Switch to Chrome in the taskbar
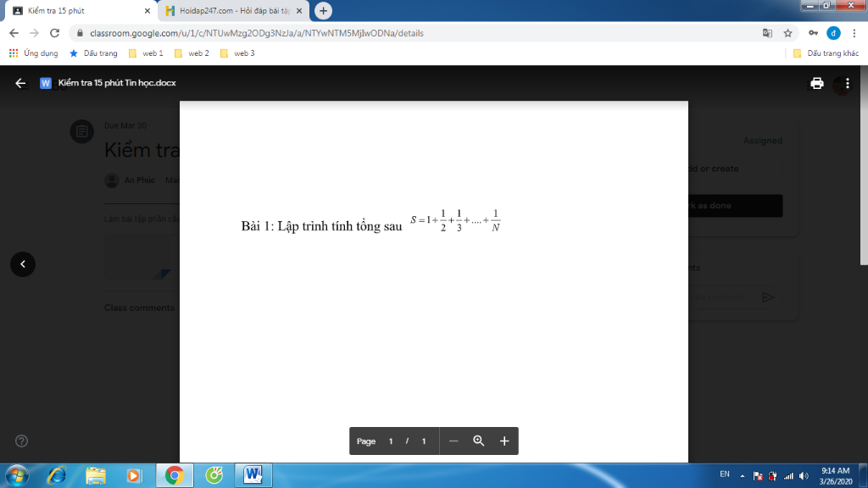 (175, 475)
